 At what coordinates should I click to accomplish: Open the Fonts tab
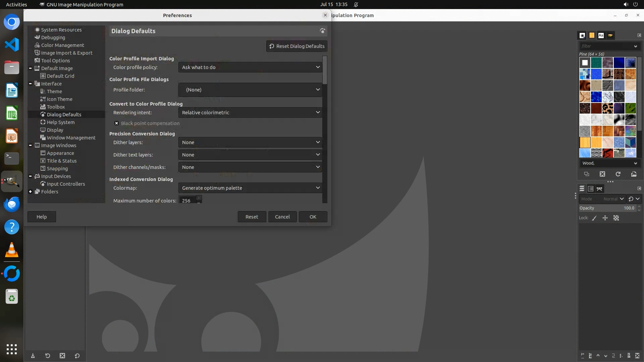pos(601,35)
